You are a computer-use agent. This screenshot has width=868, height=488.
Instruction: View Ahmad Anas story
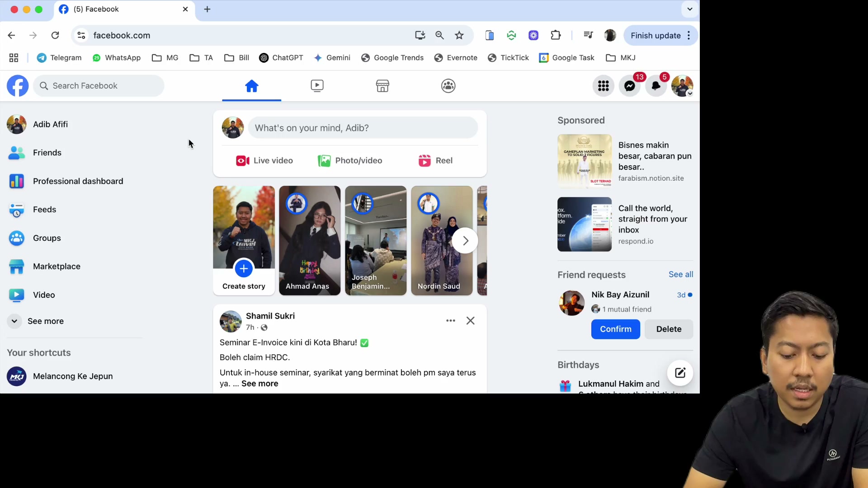coord(310,240)
